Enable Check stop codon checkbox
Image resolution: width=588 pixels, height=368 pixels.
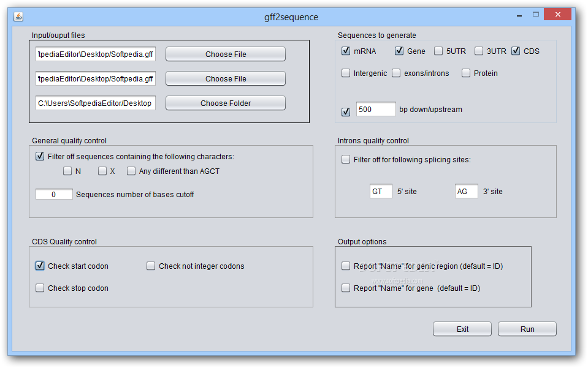coord(40,288)
